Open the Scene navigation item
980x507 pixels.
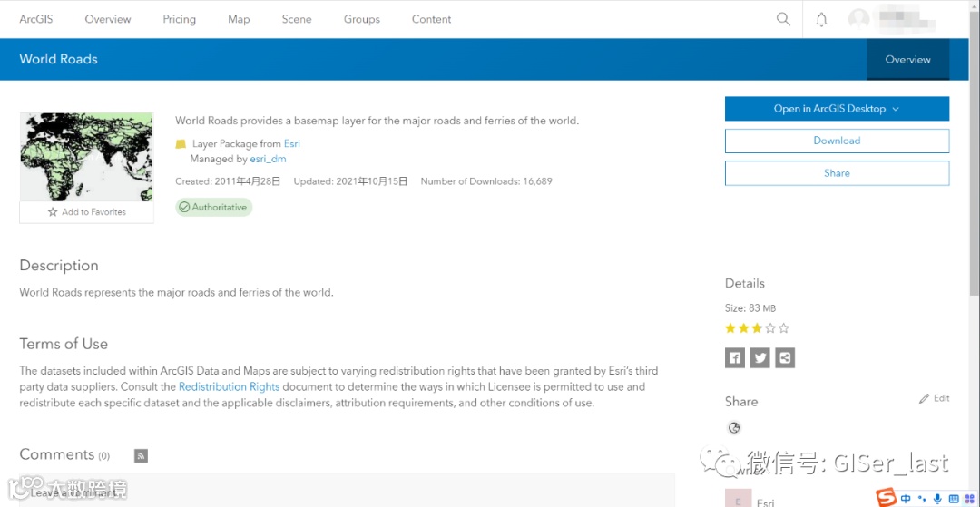click(x=297, y=19)
